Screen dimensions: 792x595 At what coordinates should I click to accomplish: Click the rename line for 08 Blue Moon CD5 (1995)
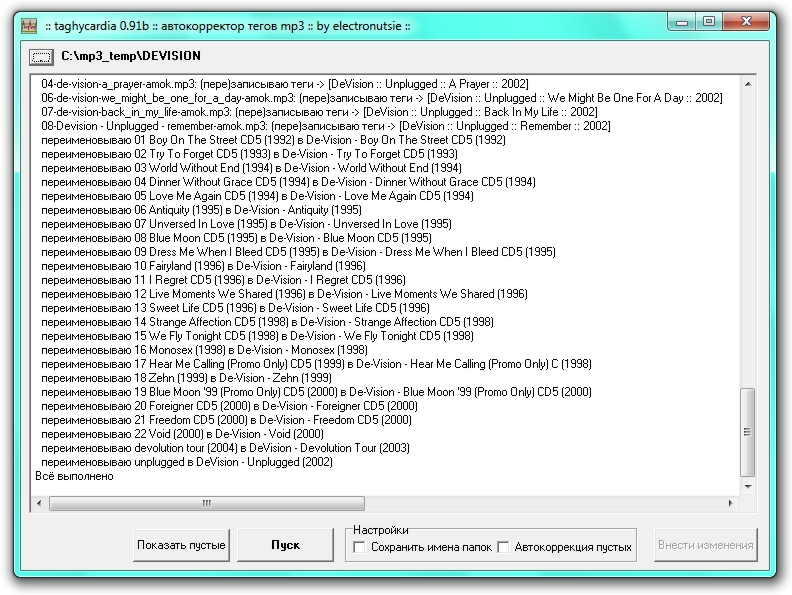tap(236, 238)
